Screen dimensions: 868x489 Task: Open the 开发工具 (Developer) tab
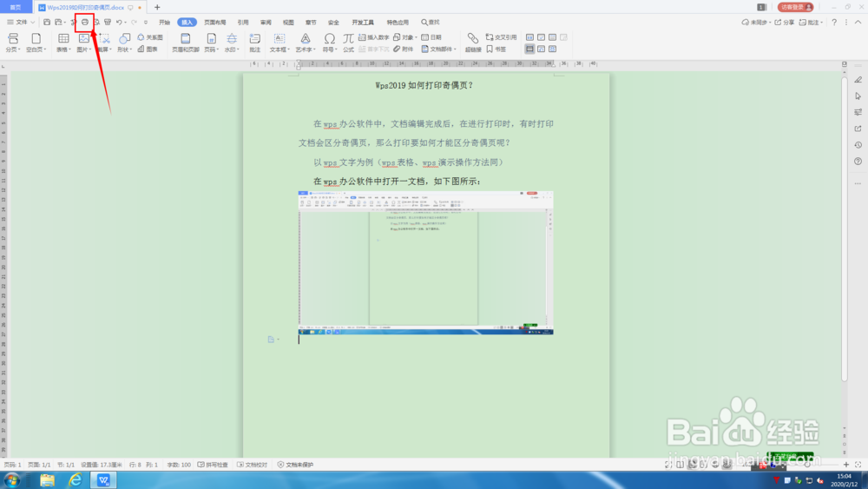click(363, 23)
